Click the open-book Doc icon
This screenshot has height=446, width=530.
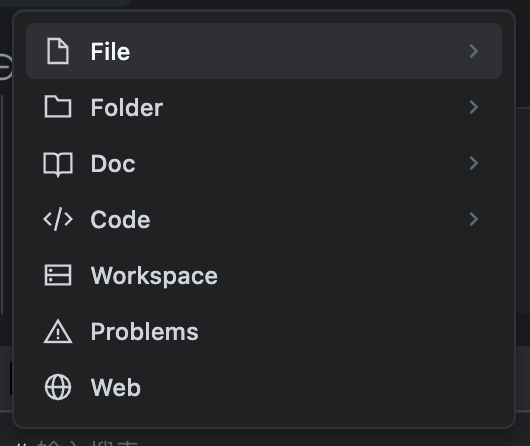click(58, 164)
